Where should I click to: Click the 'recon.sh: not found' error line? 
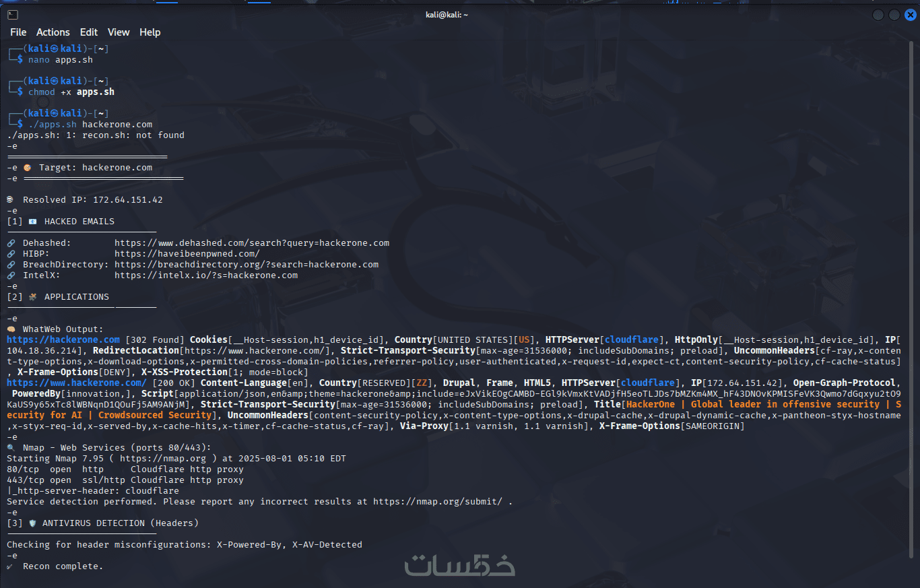pyautogui.click(x=96, y=135)
